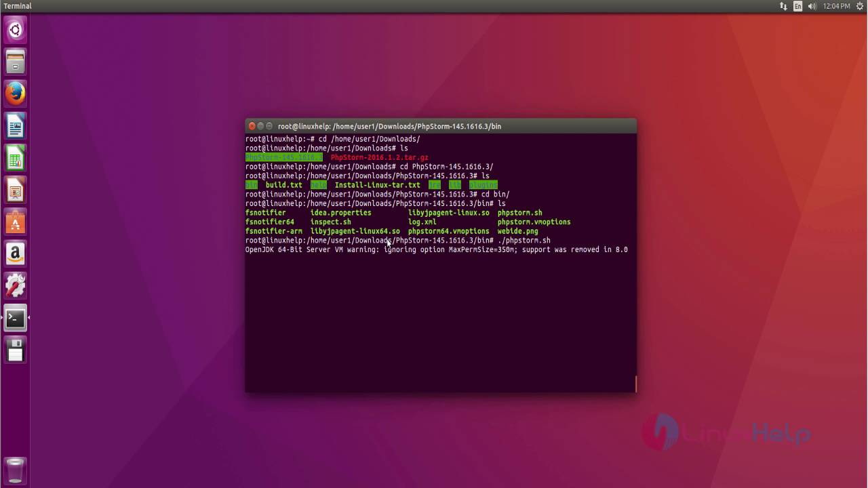The height and width of the screenshot is (488, 868).
Task: Click the terminal title bar path text
Action: pos(389,126)
